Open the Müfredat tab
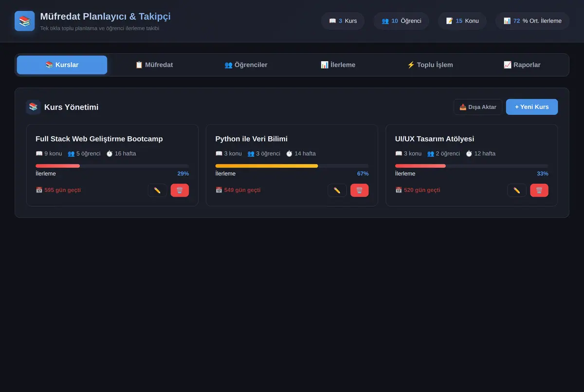Viewport: 584px width, 392px height. click(154, 65)
